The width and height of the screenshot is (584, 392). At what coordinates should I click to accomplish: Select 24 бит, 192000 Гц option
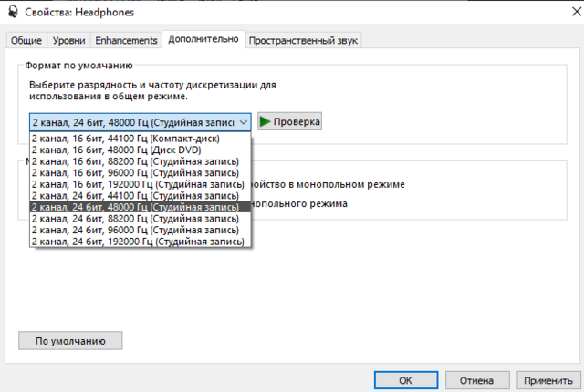139,242
